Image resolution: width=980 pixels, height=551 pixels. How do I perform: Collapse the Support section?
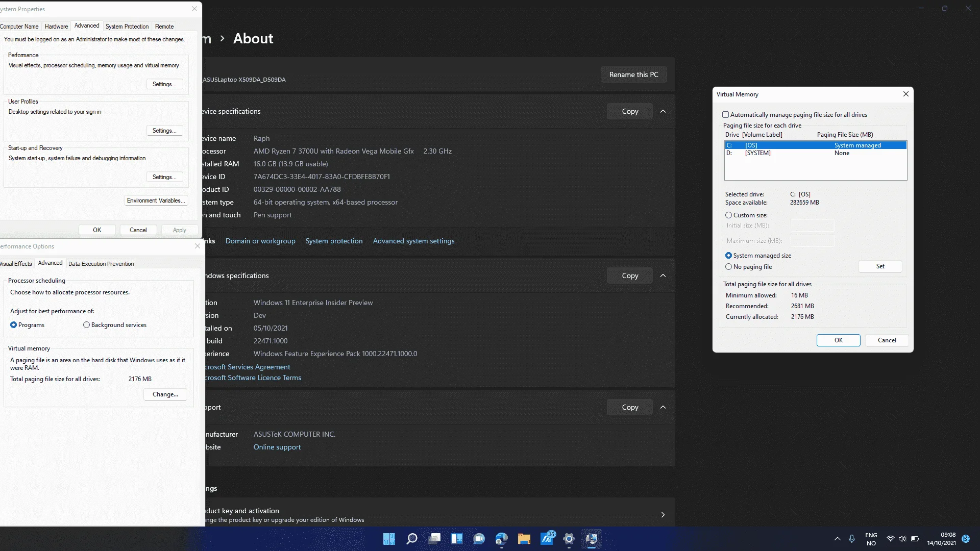pyautogui.click(x=663, y=407)
